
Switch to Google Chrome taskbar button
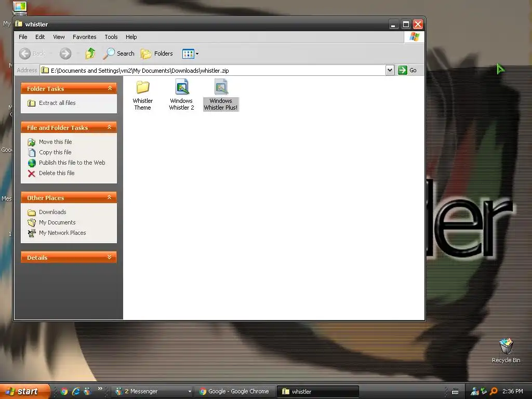point(235,392)
